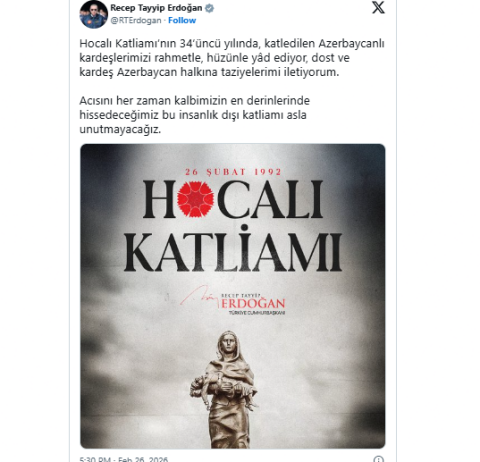
Task: Click the word unutmayacağız in the tweet
Action: [x=120, y=129]
